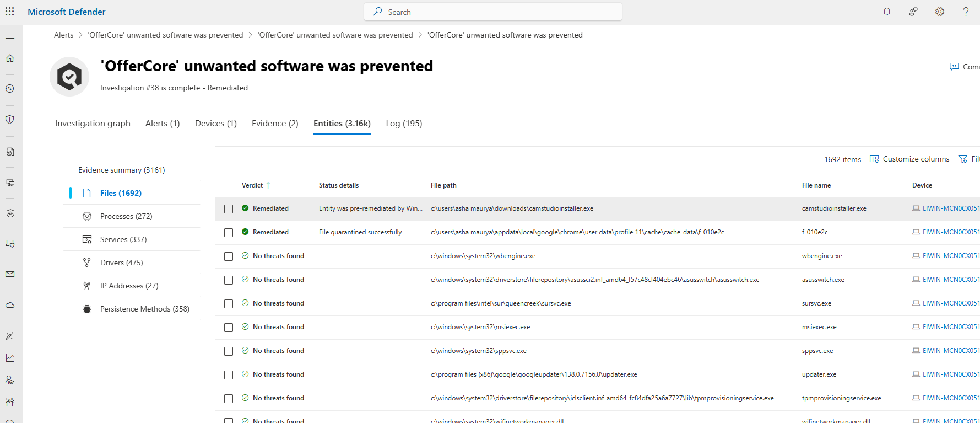Select the msiexec.exe row checkbox

point(229,328)
